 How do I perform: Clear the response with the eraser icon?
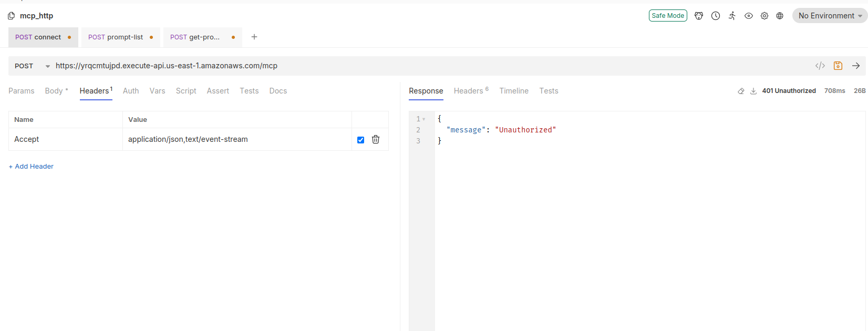pos(741,91)
